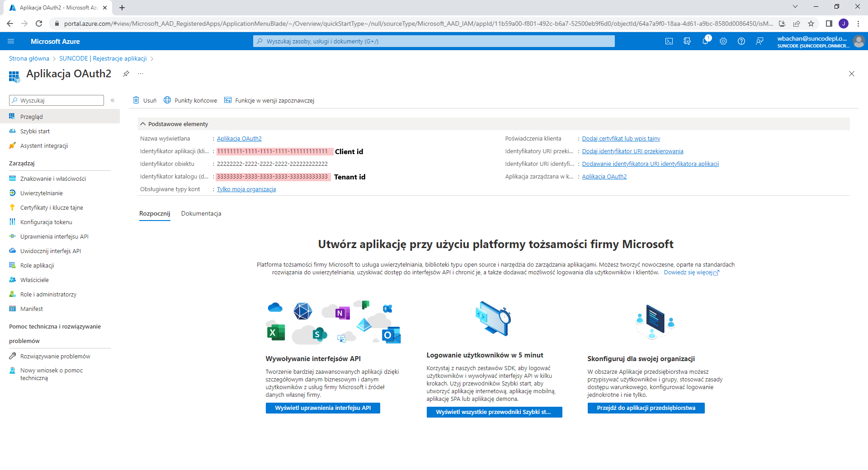Open the help question mark icon
The height and width of the screenshot is (470, 868).
click(741, 41)
